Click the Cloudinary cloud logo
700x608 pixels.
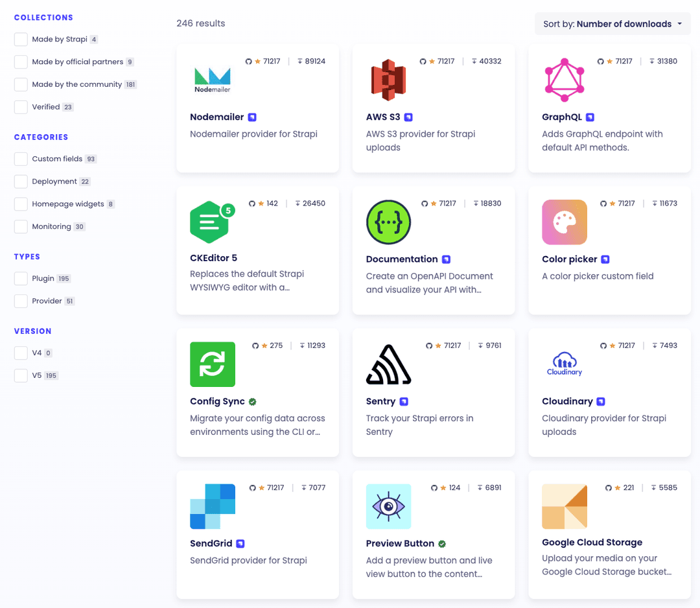(565, 364)
